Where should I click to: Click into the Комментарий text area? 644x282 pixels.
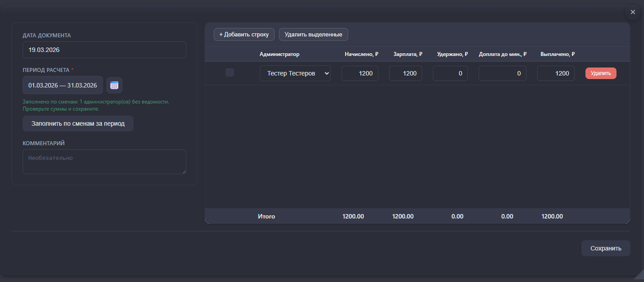coord(104,161)
